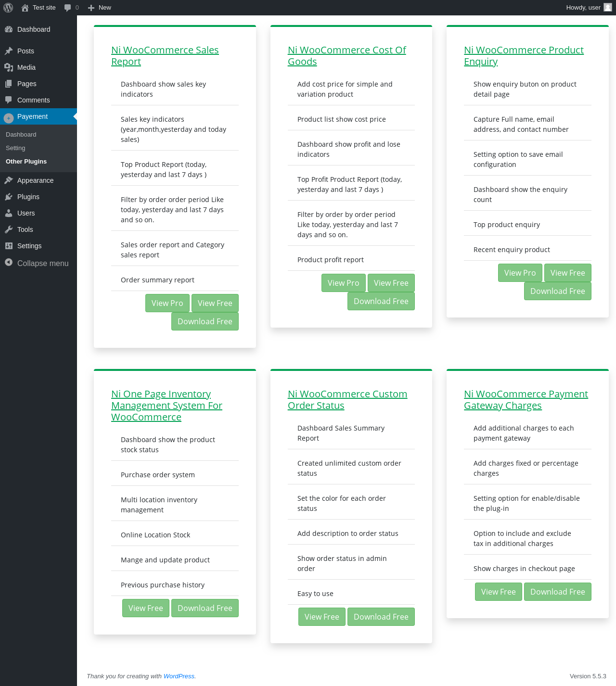Click the Dashboard gauge icon in sidebar
This screenshot has width=616, height=686.
[9, 29]
